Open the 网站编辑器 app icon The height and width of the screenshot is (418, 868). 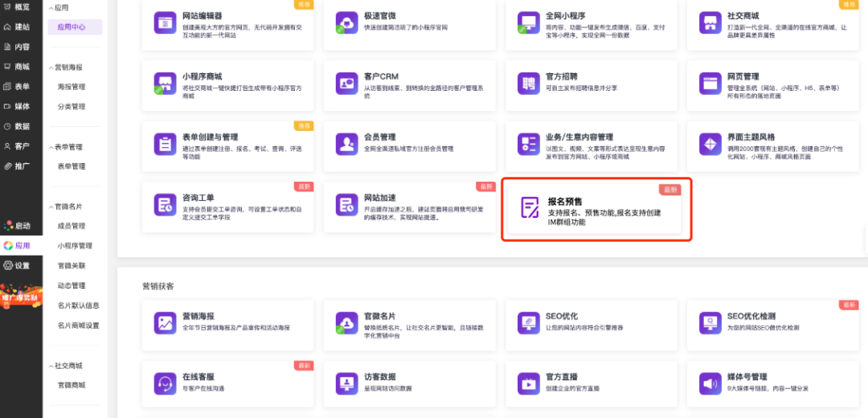(166, 22)
